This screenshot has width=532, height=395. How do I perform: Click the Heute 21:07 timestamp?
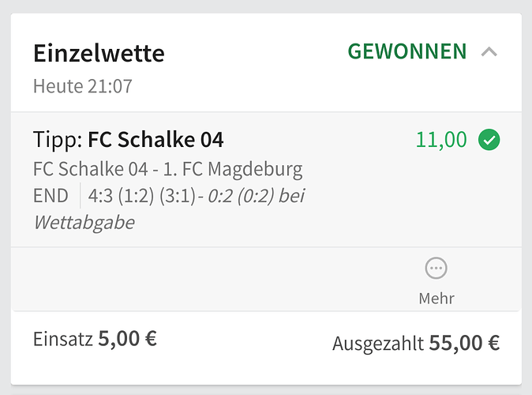pos(83,86)
